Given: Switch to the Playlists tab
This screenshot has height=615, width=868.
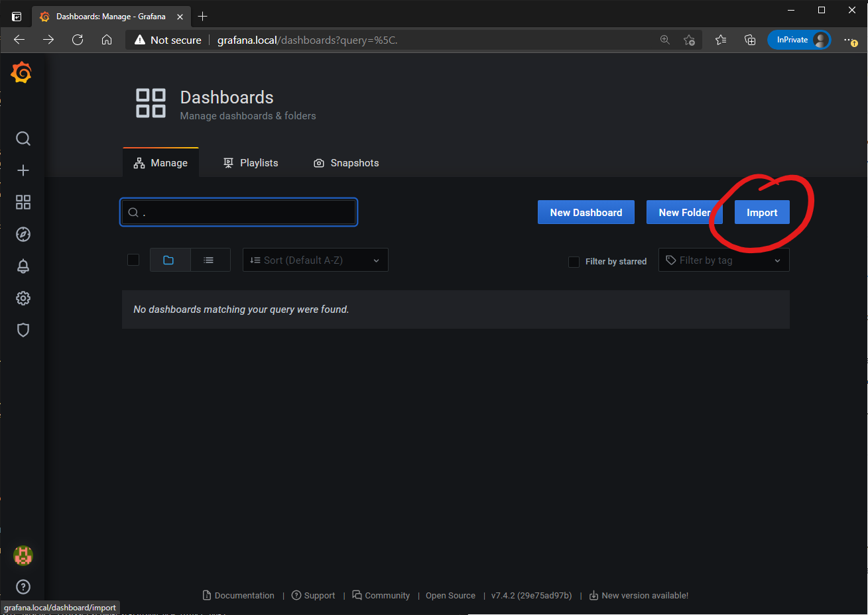Looking at the screenshot, I should [251, 163].
